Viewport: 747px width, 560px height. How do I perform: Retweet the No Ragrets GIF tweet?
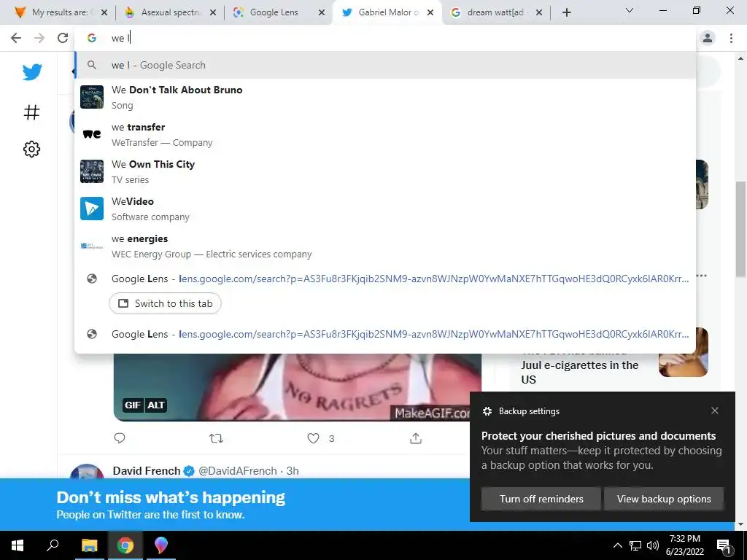216,438
